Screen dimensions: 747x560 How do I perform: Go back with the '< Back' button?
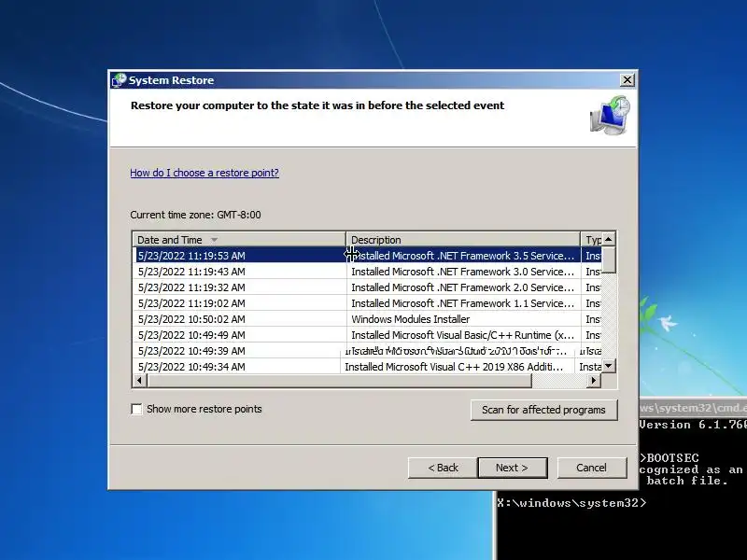(443, 468)
